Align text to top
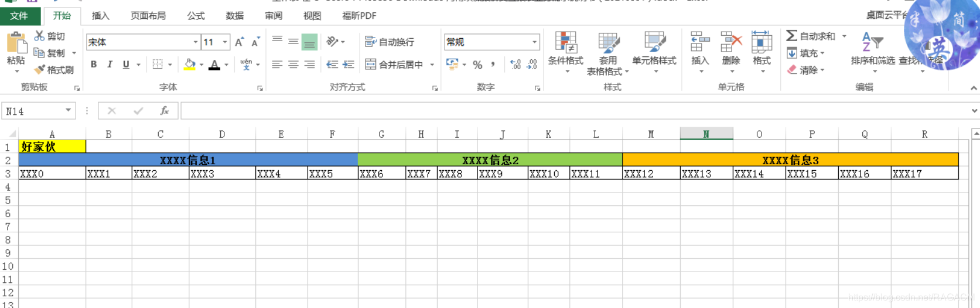The image size is (980, 308). pos(277,40)
